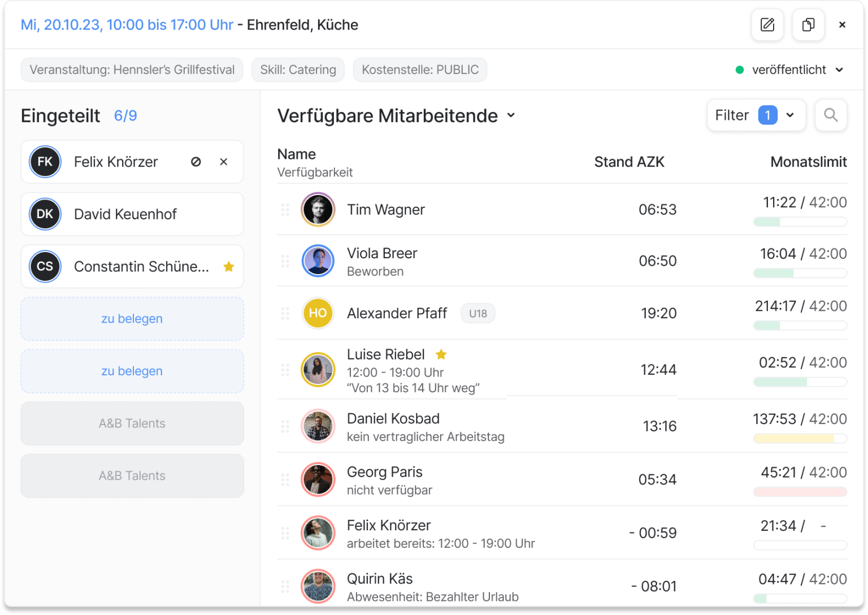Open the edit shift icon

[x=767, y=25]
